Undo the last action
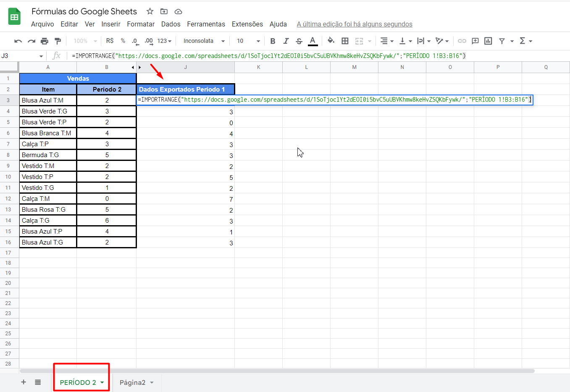The image size is (570, 392). pyautogui.click(x=17, y=41)
